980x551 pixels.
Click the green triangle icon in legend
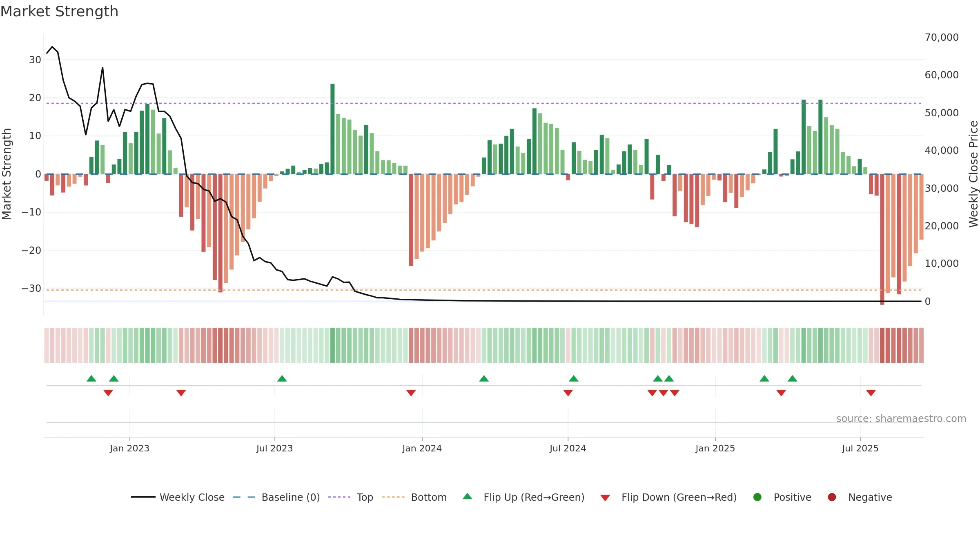[468, 496]
